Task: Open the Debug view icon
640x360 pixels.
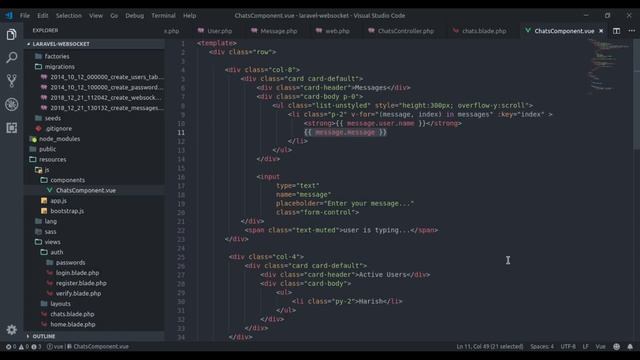Action: (x=11, y=104)
